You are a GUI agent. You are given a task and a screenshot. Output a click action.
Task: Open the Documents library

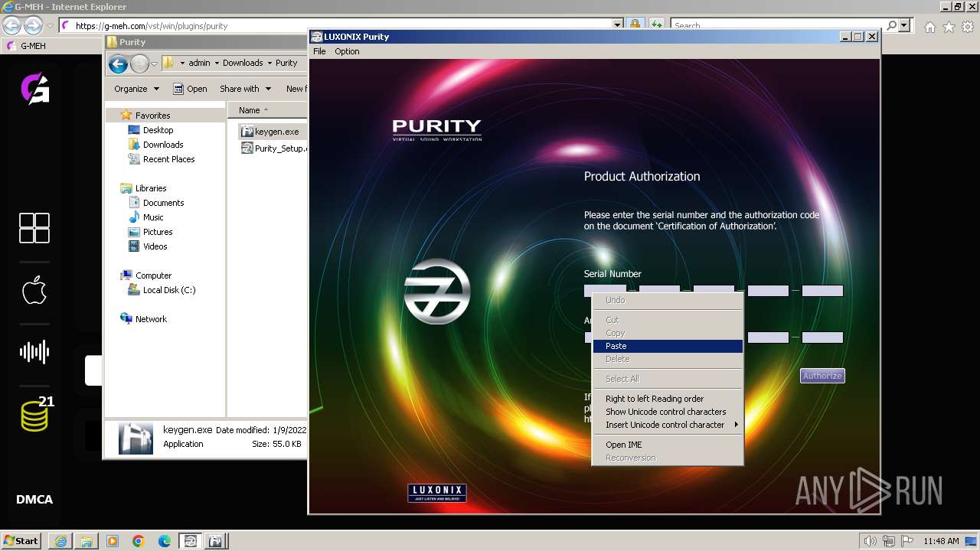163,203
